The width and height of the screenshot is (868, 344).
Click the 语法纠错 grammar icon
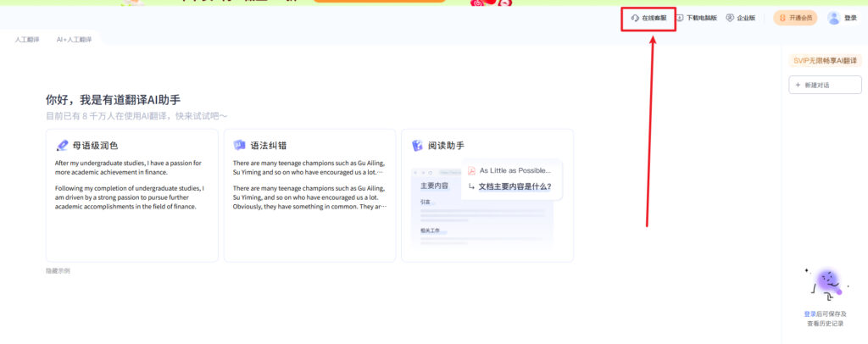tap(239, 146)
